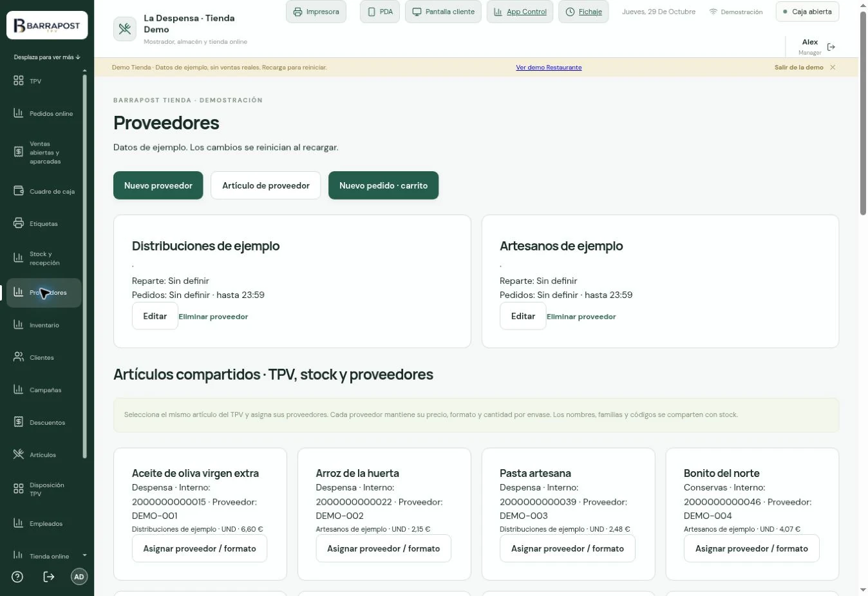Start a Nuevo pedido · carrito
The height and width of the screenshot is (596, 868).
pos(383,185)
